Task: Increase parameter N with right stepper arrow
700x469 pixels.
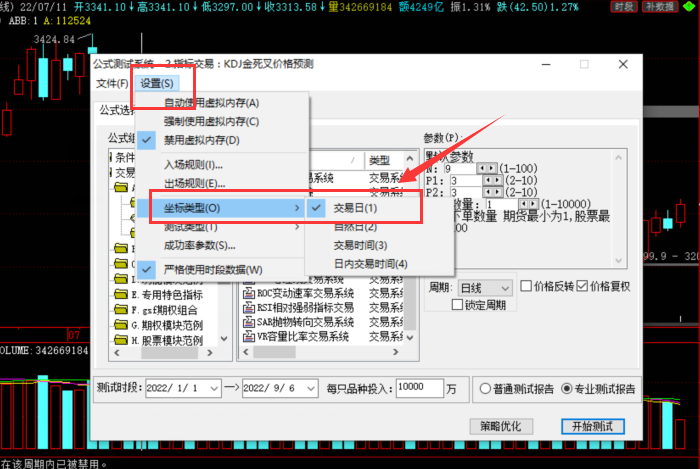Action: (492, 168)
